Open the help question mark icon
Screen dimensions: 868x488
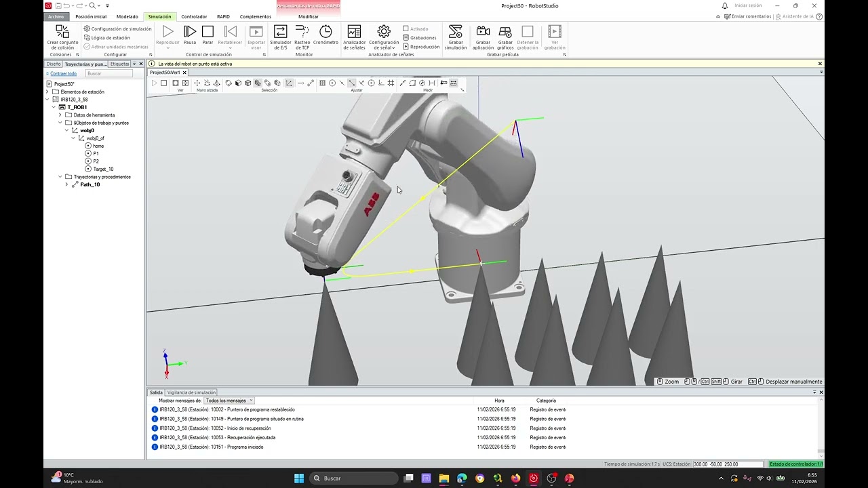point(819,16)
